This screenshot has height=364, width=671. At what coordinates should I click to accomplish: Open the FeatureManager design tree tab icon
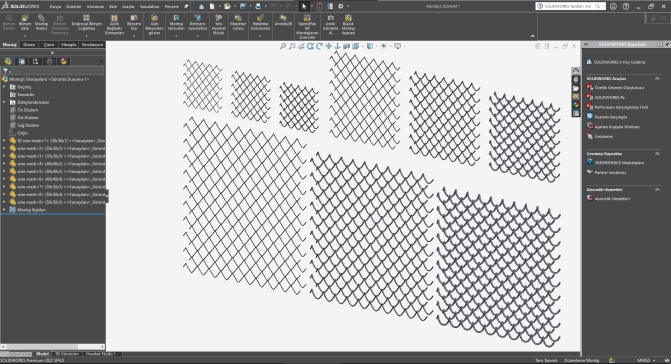[x=8, y=61]
